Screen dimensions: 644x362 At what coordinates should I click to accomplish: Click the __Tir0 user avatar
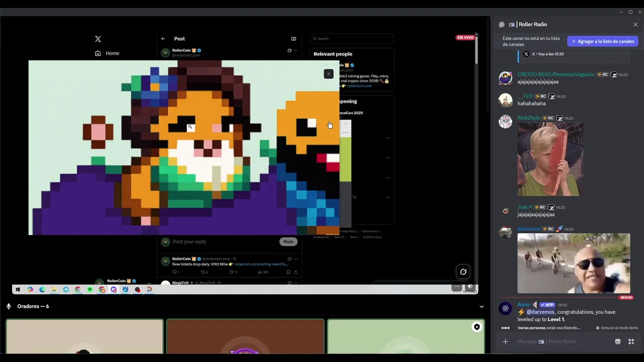tap(506, 100)
